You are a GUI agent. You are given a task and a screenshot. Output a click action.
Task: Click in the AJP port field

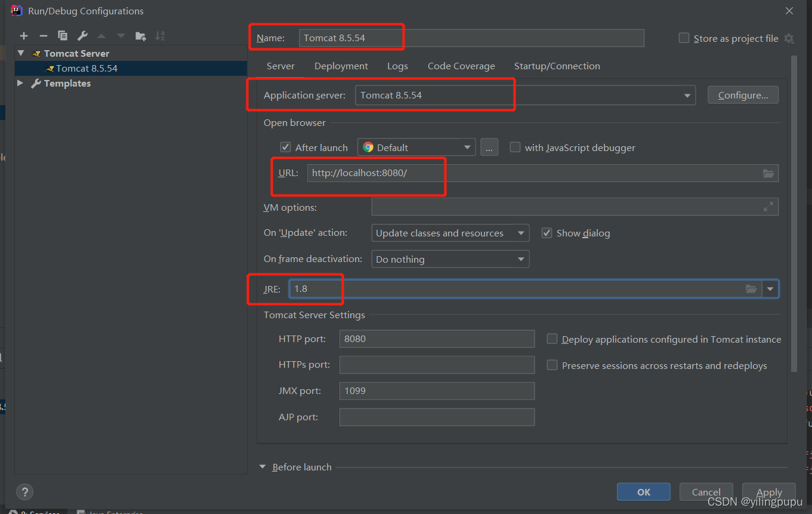[x=437, y=417]
